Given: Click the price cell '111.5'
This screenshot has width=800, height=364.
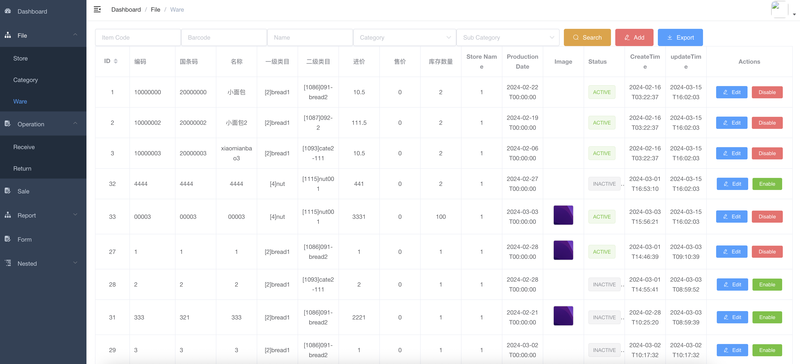Looking at the screenshot, I should [x=359, y=123].
